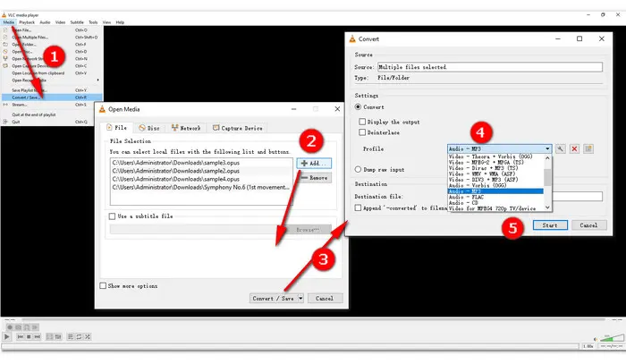Image resolution: width=626 pixels, height=364 pixels.
Task: Edit selected profile with wrench icon
Action: pyautogui.click(x=560, y=148)
